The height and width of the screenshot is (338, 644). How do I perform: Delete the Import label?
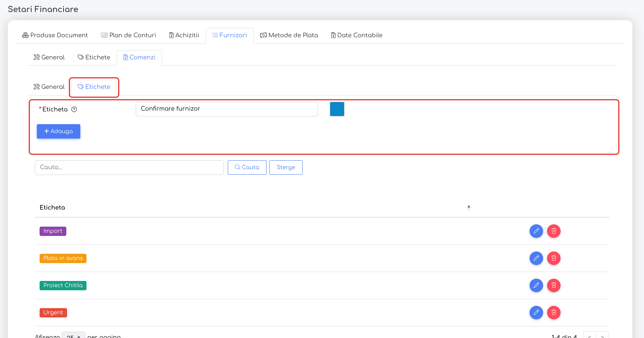553,231
